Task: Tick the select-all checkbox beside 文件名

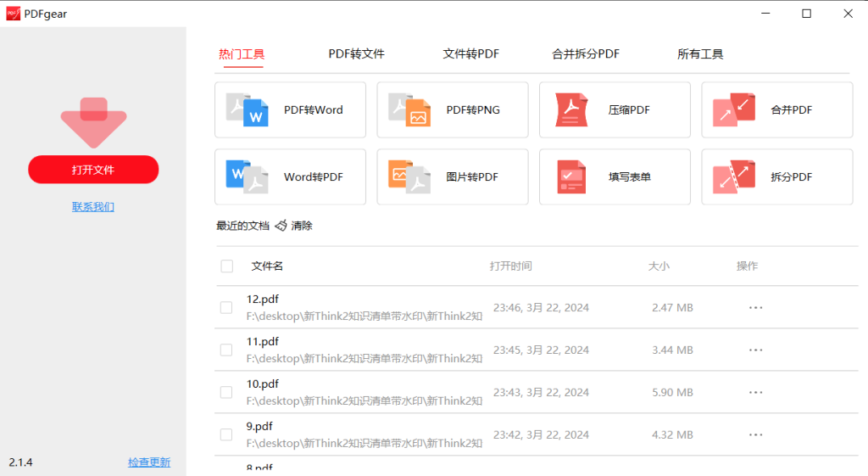Action: click(x=227, y=266)
